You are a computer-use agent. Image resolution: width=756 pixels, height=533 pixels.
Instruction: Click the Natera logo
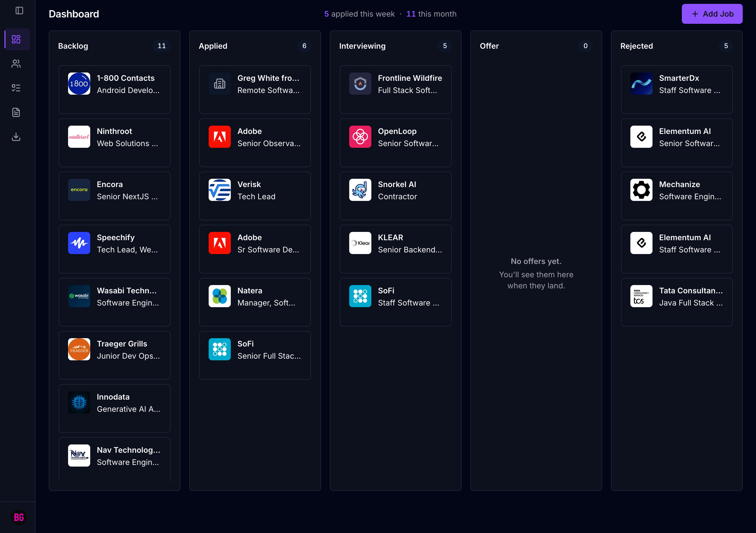point(220,296)
